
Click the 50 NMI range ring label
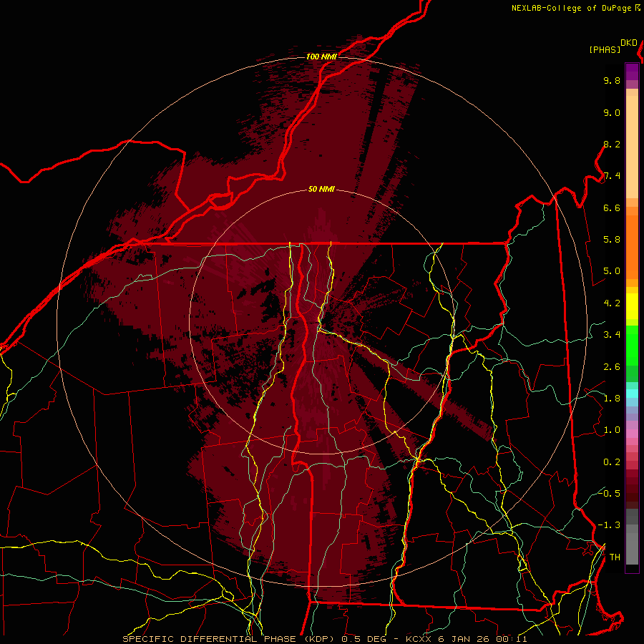pos(321,190)
